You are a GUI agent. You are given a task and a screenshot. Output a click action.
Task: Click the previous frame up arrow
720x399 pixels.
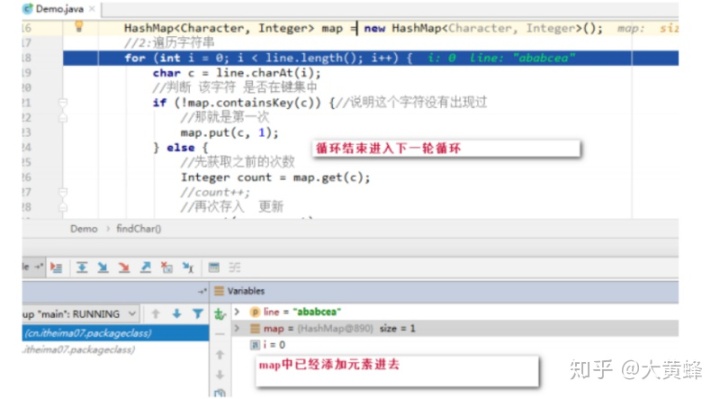click(x=156, y=314)
